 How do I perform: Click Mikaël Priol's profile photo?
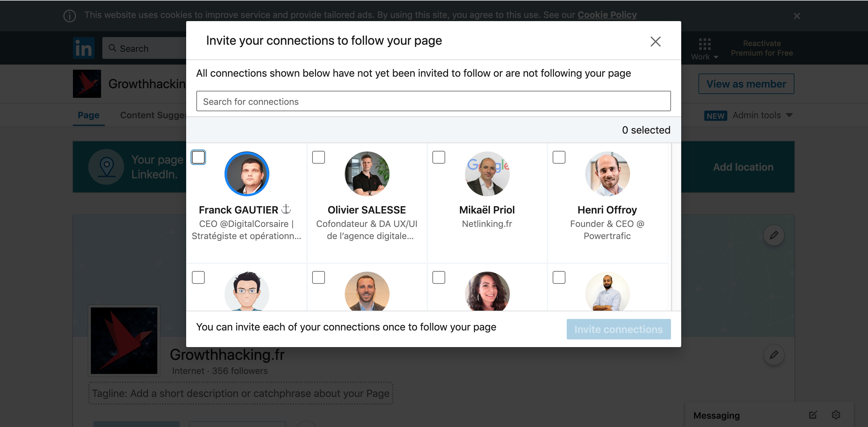click(x=487, y=174)
